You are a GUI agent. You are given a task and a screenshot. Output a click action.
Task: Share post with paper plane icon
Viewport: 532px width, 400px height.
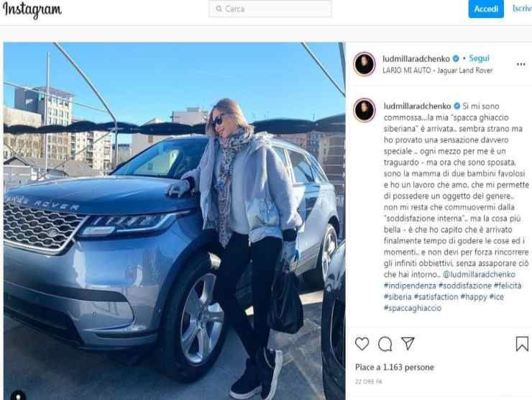[x=408, y=343]
